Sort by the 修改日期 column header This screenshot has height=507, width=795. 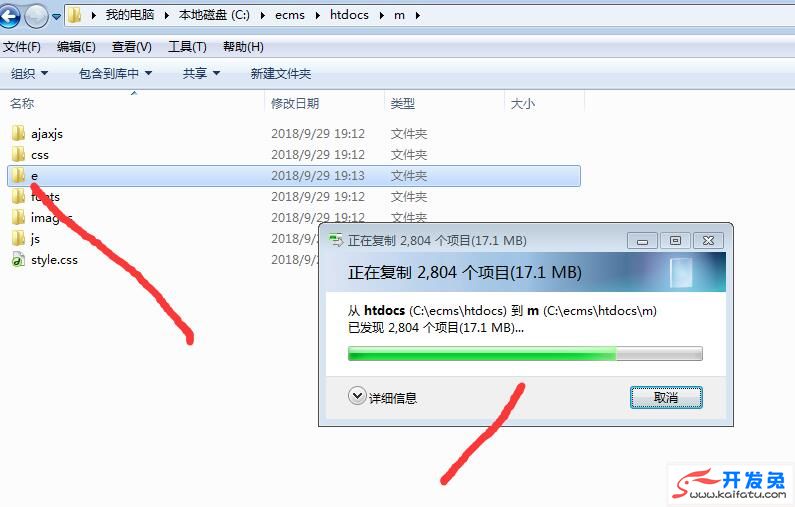click(x=295, y=103)
